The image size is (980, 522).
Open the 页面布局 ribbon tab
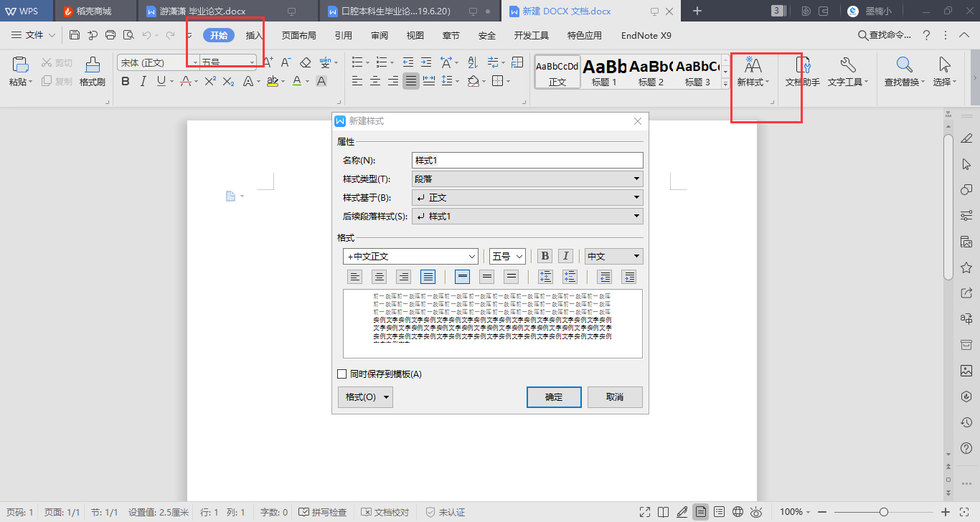(298, 35)
